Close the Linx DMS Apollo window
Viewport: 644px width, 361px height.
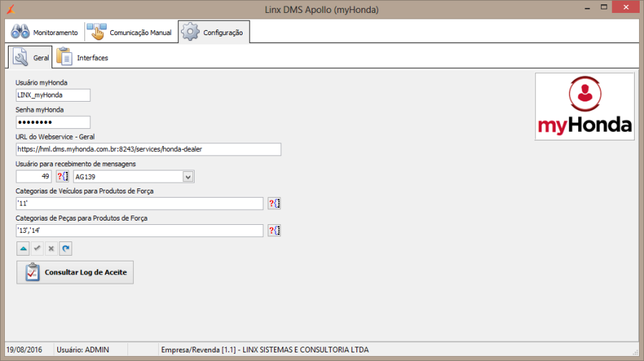(626, 7)
